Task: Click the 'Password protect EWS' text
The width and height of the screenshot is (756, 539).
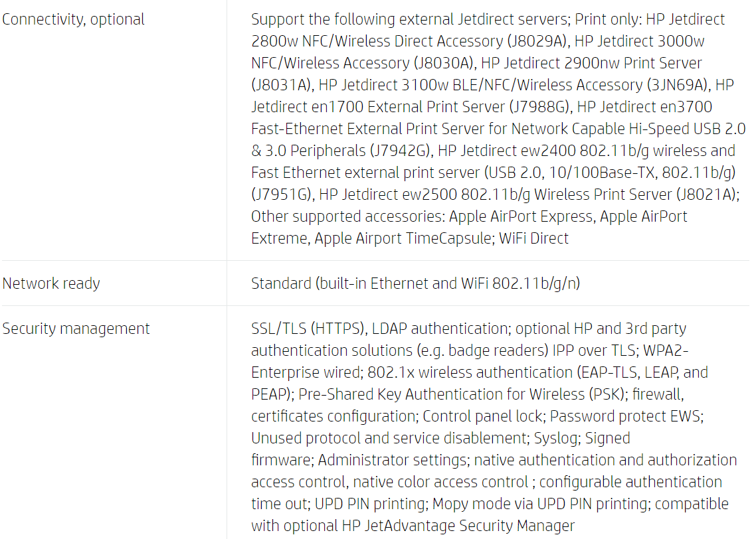Action: [625, 416]
